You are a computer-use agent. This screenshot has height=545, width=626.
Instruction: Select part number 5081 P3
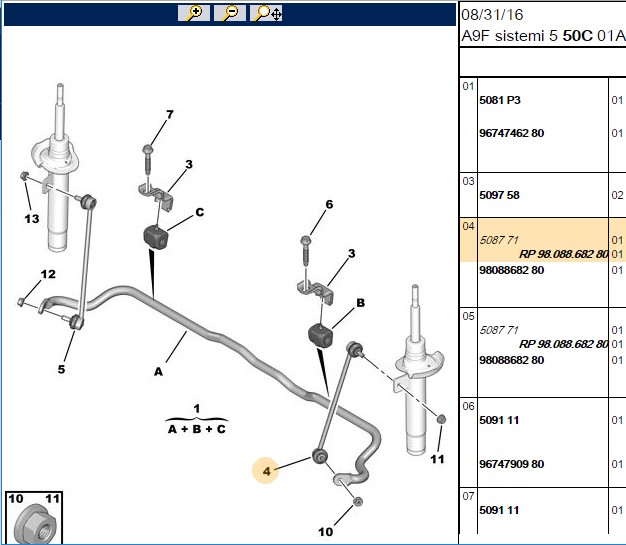coord(500,100)
